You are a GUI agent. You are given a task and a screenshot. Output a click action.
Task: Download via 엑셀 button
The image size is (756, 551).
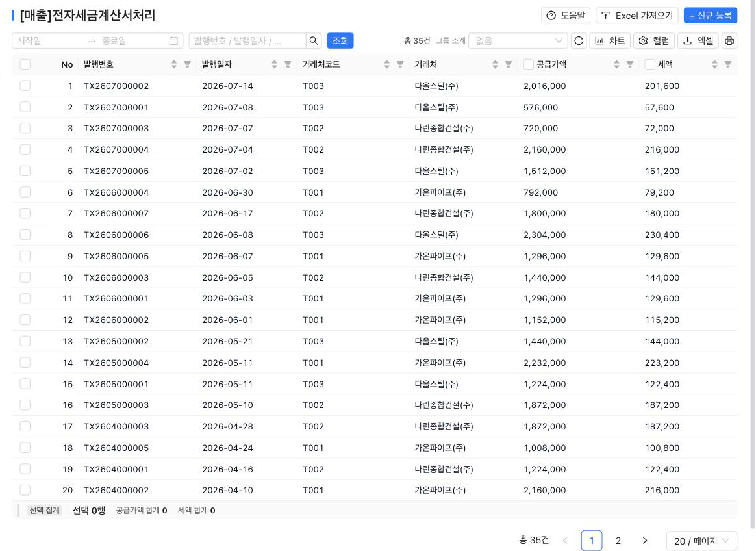698,41
